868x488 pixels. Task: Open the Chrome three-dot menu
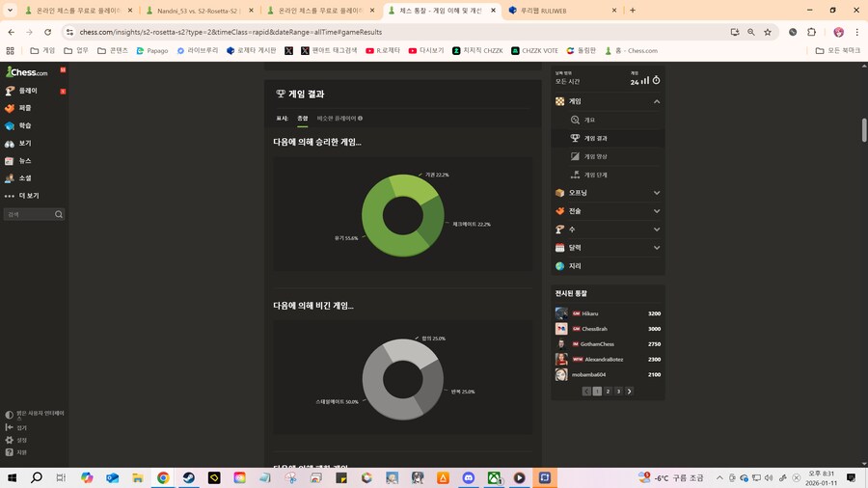pos(857,32)
